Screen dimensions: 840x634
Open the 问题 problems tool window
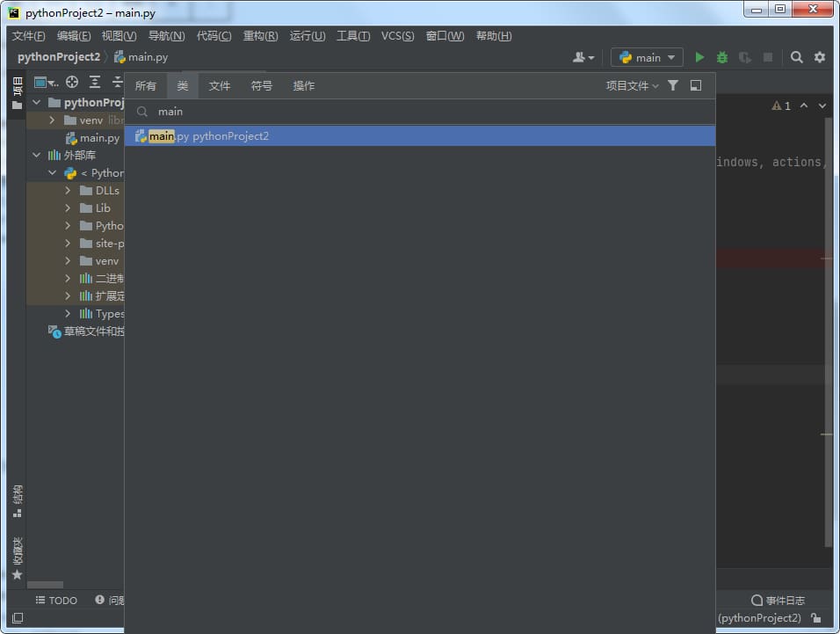point(110,601)
